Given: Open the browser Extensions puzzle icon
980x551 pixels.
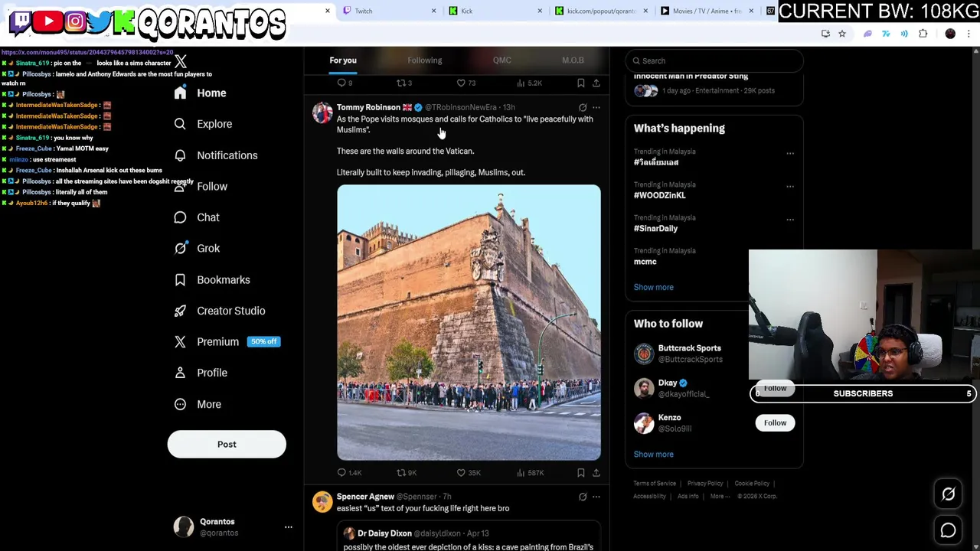Looking at the screenshot, I should tap(923, 34).
